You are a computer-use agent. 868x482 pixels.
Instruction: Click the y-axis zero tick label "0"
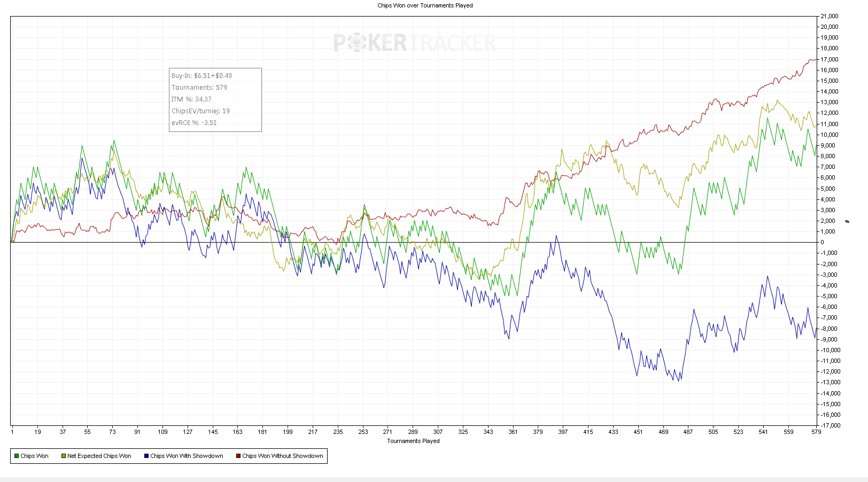click(823, 242)
